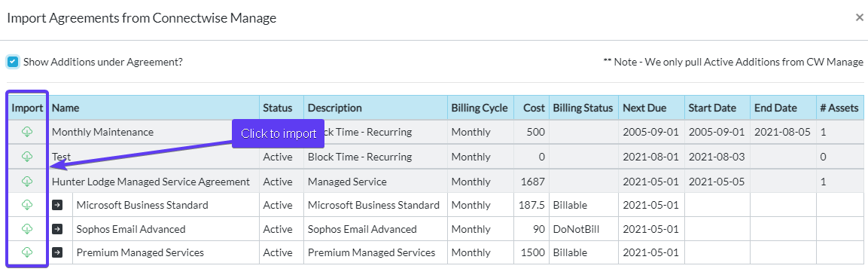The height and width of the screenshot is (278, 868).
Task: Import the Premium Managed Services addition
Action: point(27,252)
